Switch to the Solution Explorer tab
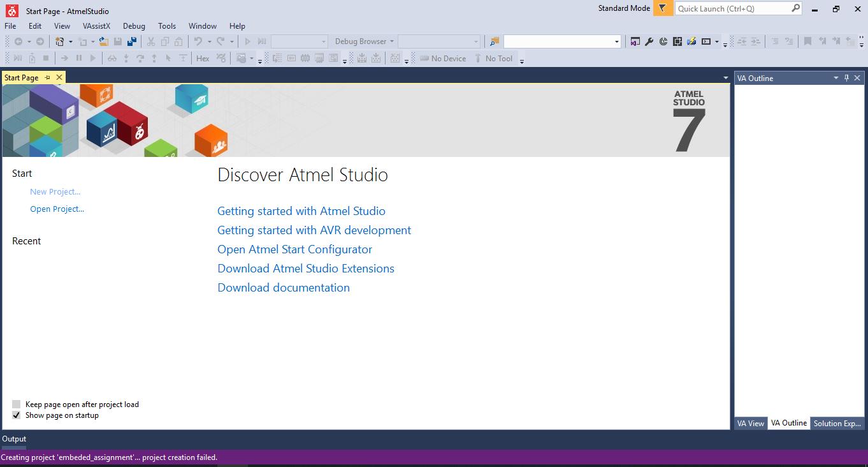Image resolution: width=868 pixels, height=467 pixels. pos(837,423)
